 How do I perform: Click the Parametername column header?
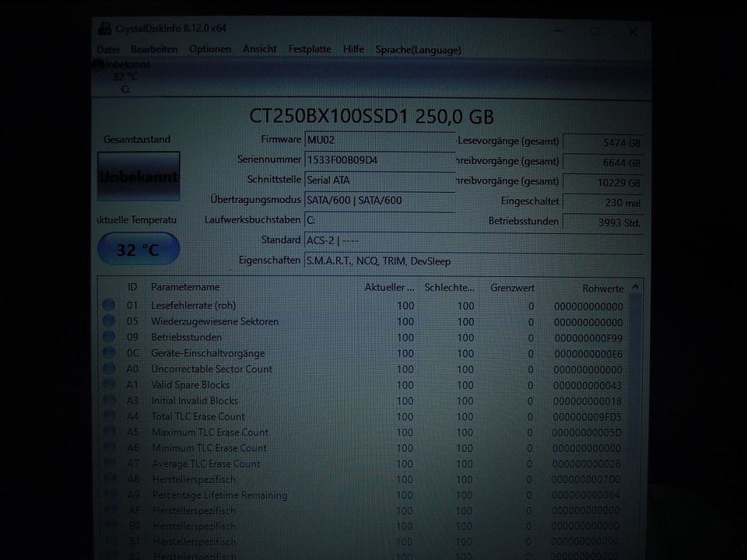pyautogui.click(x=185, y=287)
